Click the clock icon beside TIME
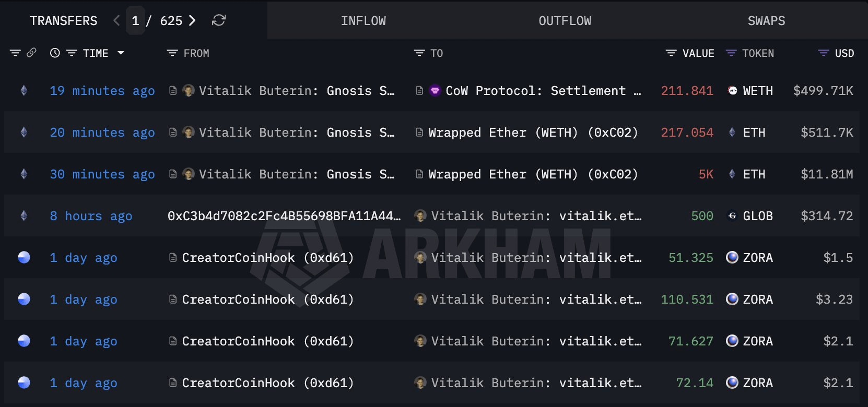 [x=55, y=53]
